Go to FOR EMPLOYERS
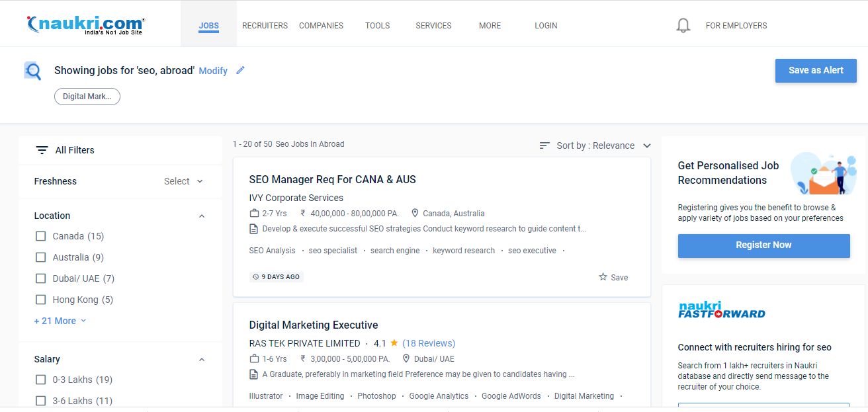The image size is (868, 412). click(736, 26)
